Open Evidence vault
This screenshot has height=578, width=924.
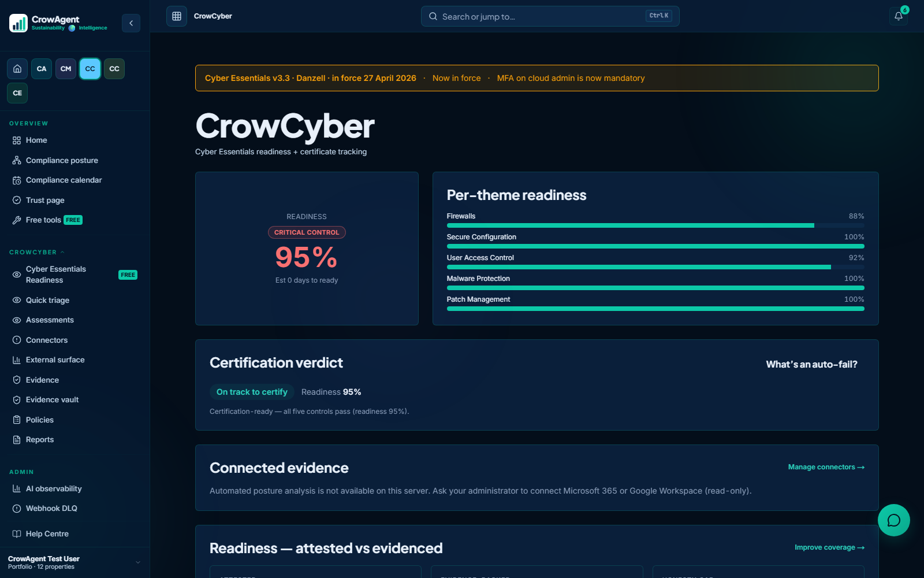pos(74,400)
